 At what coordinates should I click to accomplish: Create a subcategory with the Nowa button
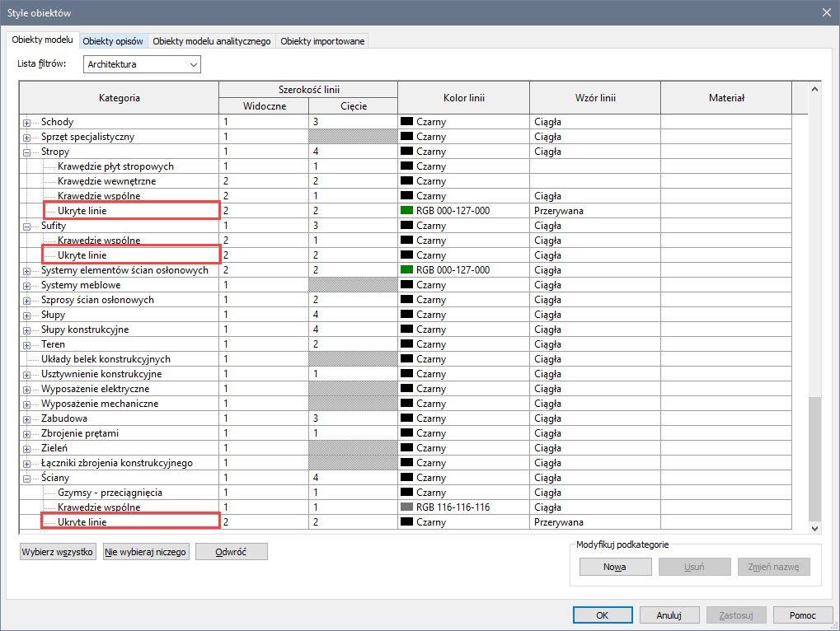[615, 567]
